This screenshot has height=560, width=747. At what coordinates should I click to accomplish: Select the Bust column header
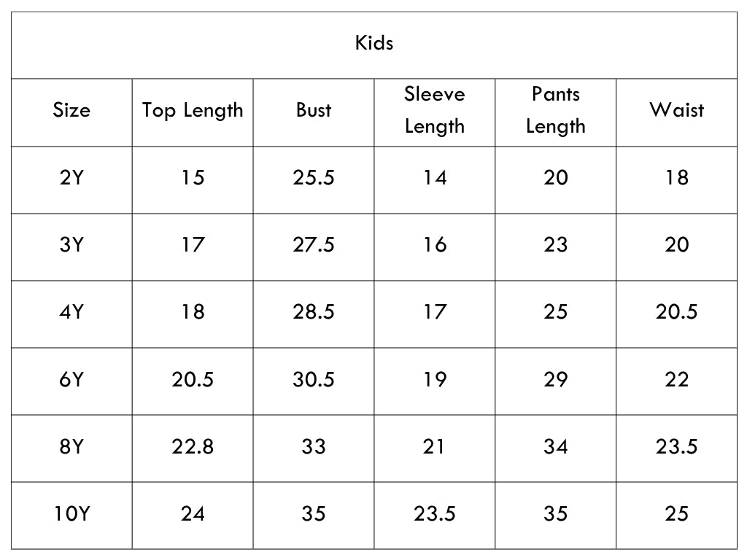pos(314,110)
